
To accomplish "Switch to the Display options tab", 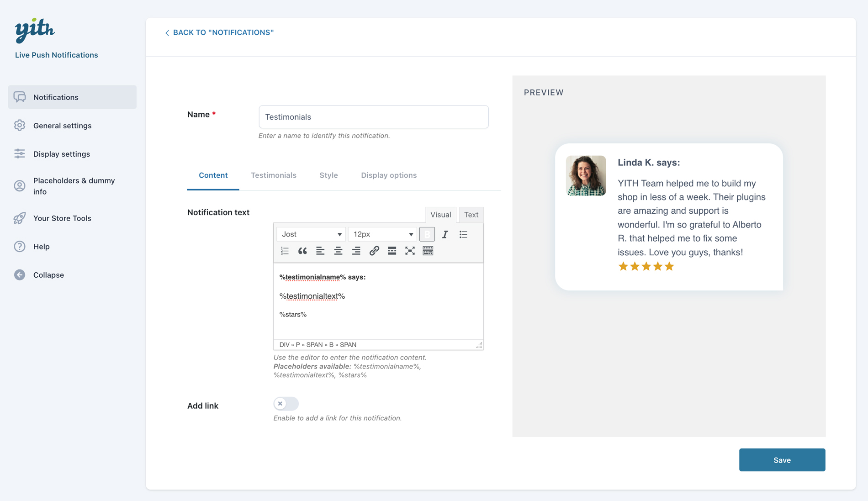I will 389,175.
